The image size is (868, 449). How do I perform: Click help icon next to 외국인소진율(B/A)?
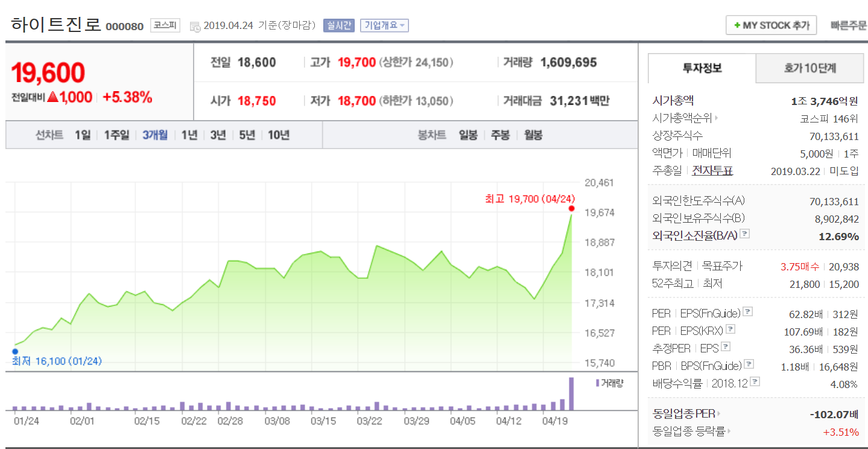(x=744, y=234)
